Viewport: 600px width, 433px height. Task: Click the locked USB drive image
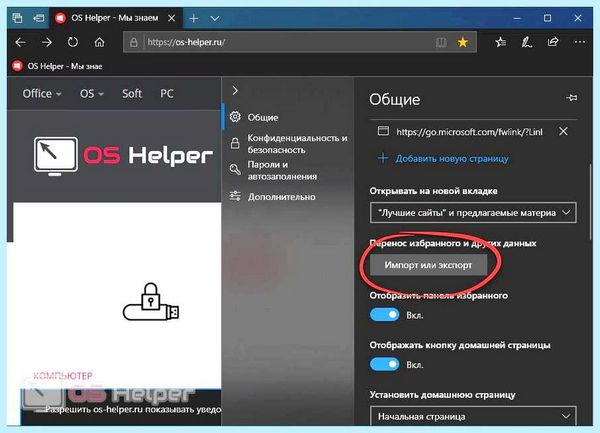pyautogui.click(x=151, y=302)
